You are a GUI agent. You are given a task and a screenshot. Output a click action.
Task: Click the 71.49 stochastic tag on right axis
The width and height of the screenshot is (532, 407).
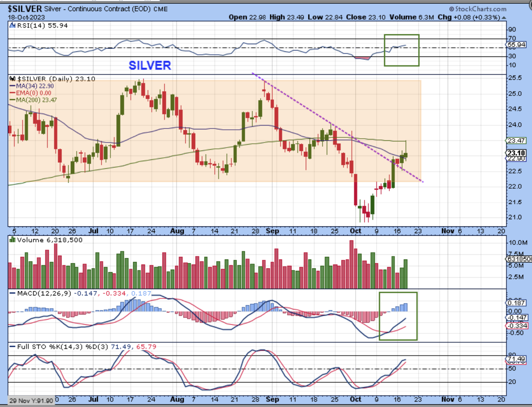point(517,359)
